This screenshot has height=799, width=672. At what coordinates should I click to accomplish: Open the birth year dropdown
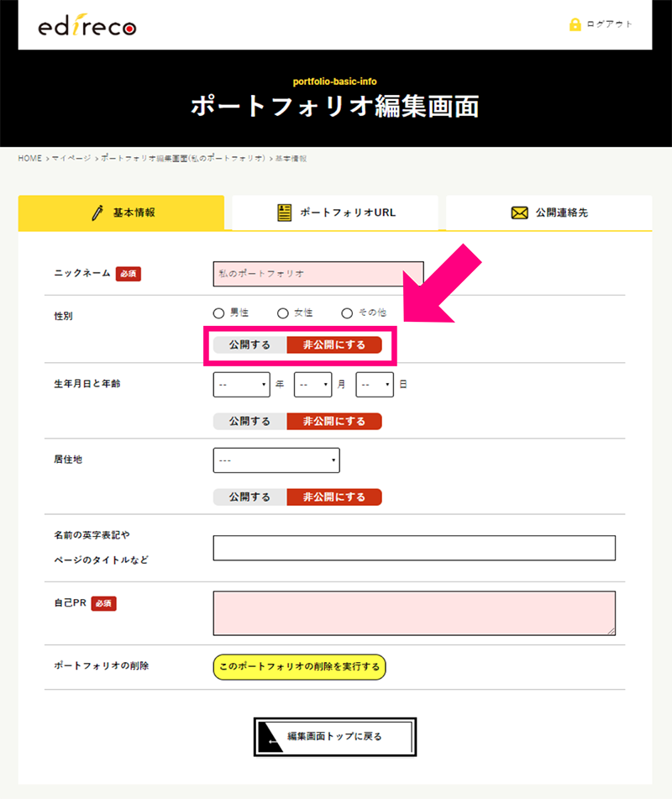click(241, 384)
